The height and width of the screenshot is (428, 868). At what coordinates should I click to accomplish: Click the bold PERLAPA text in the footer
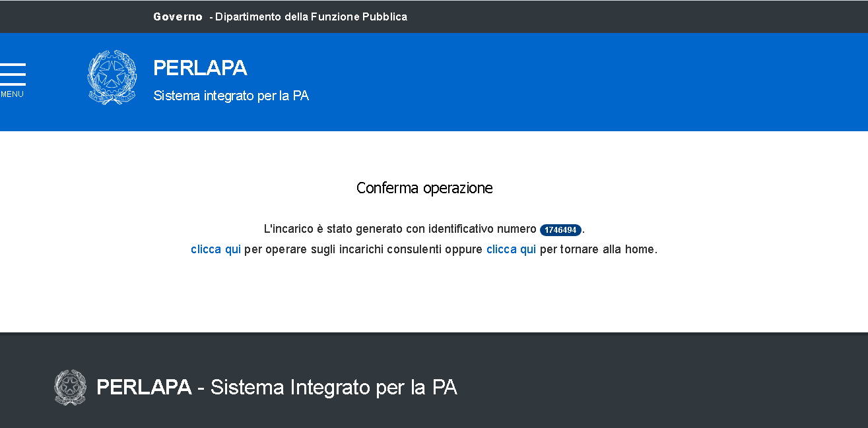(x=144, y=387)
